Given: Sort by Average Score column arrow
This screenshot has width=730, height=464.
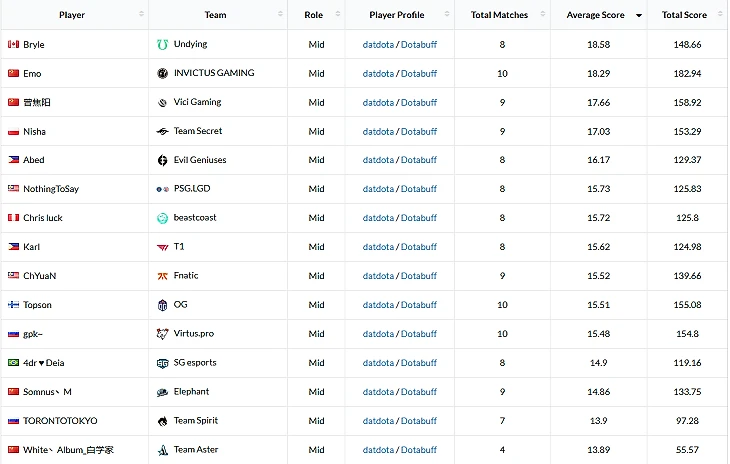Looking at the screenshot, I should pyautogui.click(x=639, y=15).
